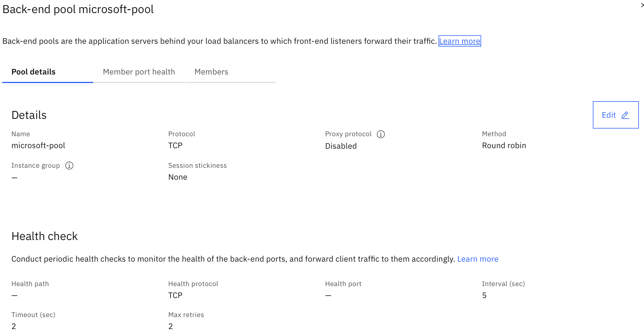Switch to the Member port health tab
Viewport: 644px width, 335px height.
pyautogui.click(x=139, y=72)
